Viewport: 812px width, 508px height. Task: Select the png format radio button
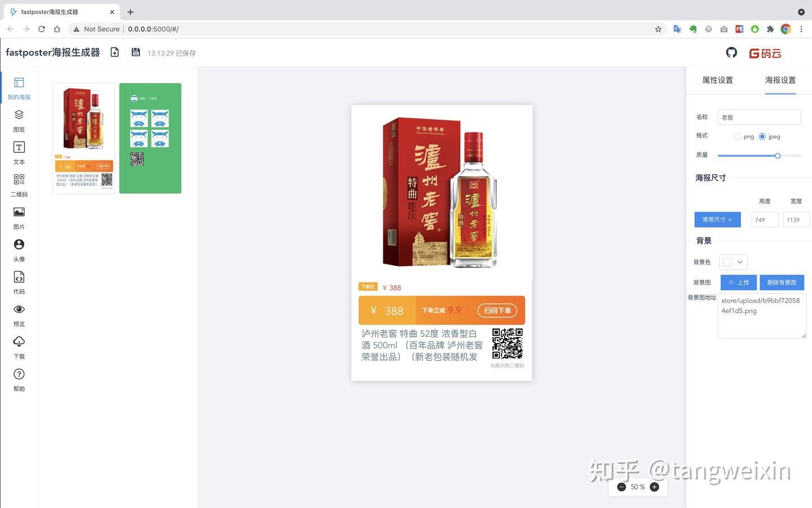click(x=738, y=136)
